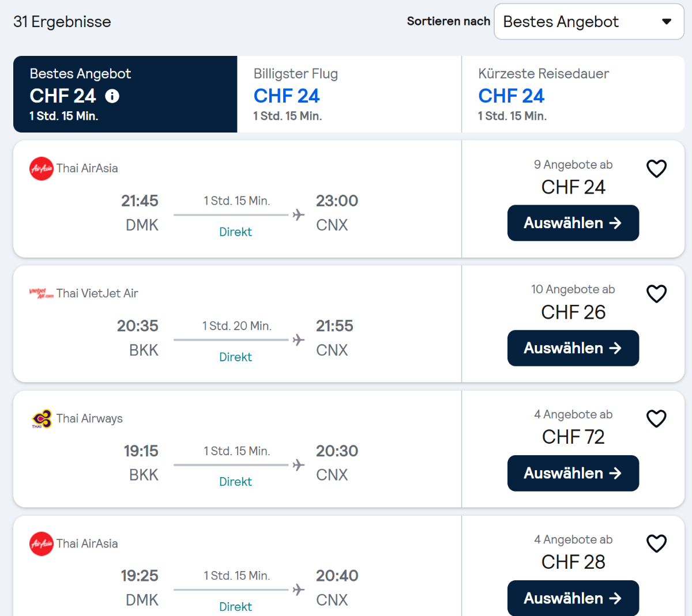Choose Auswählen for the CHF 28 flight
692x616 pixels.
tap(573, 598)
